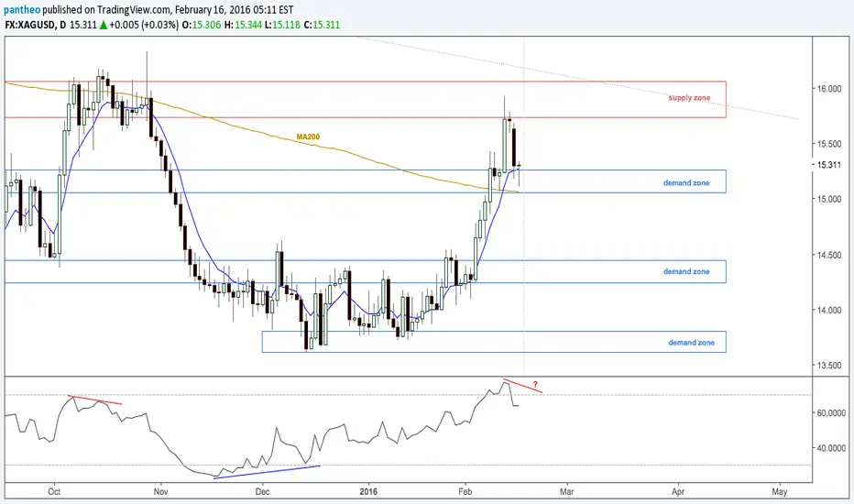
Task: Click the Feb date axis label
Action: (465, 491)
